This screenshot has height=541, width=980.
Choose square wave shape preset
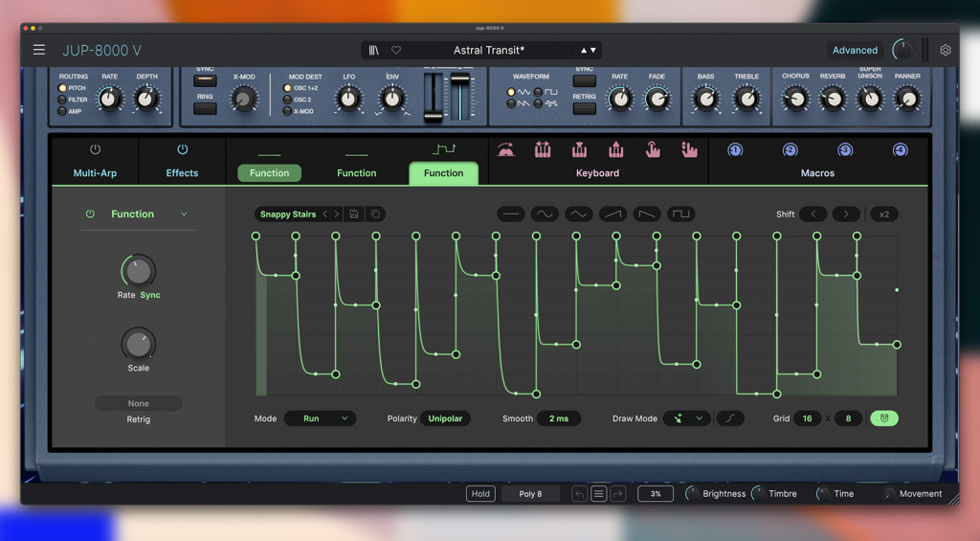(680, 214)
